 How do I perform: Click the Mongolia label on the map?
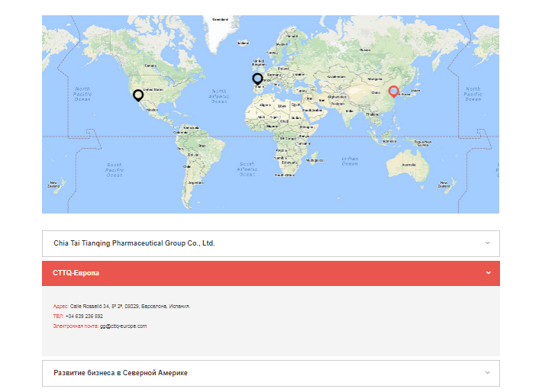(375, 79)
